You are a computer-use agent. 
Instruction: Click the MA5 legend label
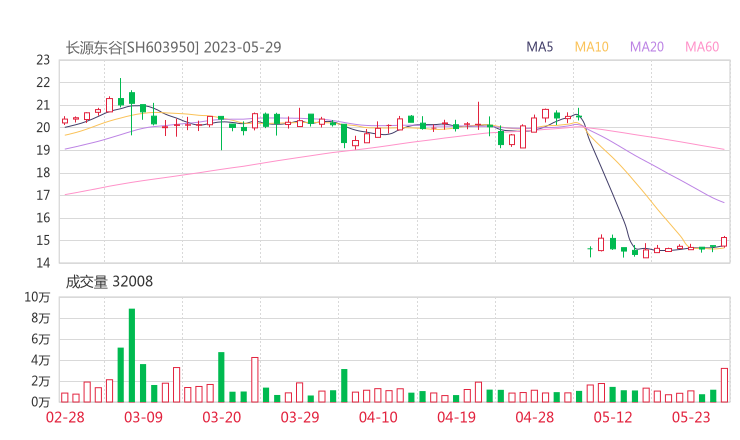click(x=539, y=47)
